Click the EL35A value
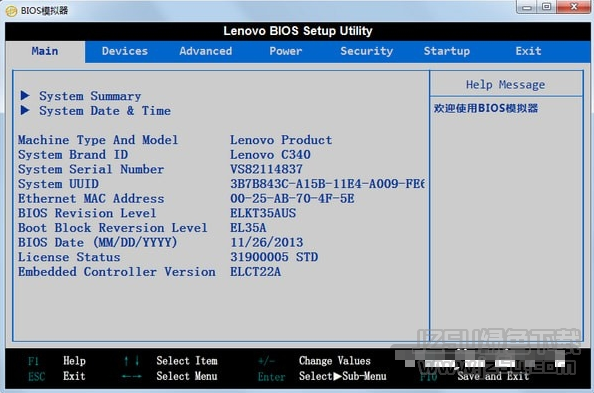The width and height of the screenshot is (594, 393). tap(248, 228)
